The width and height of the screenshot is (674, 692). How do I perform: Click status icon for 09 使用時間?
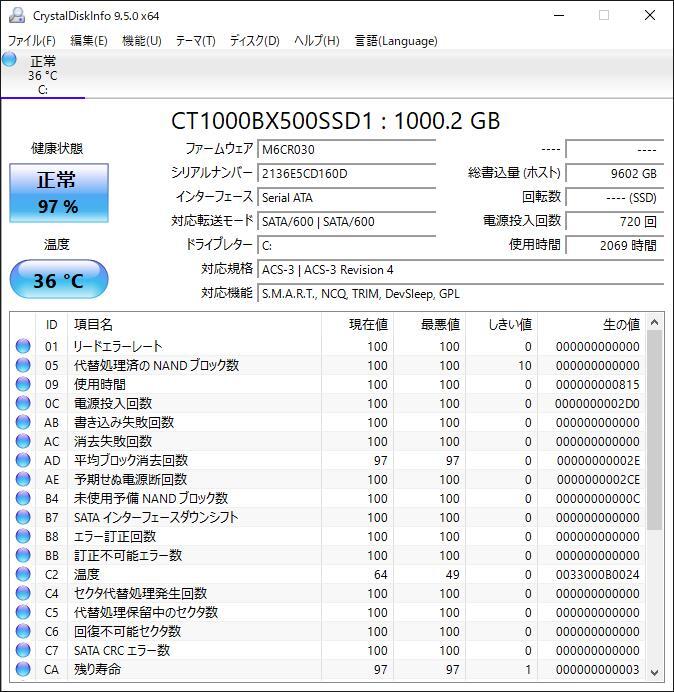(x=23, y=384)
